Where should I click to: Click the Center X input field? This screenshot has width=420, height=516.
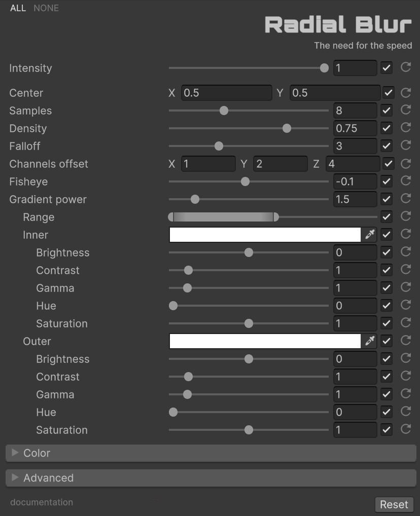point(226,93)
